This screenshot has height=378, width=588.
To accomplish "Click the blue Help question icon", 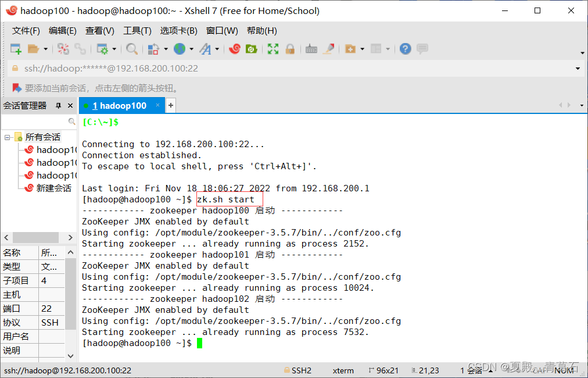I will (x=405, y=49).
